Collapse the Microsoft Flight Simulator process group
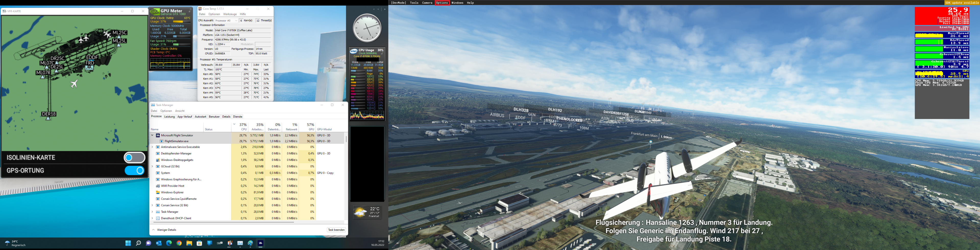The width and height of the screenshot is (980, 250). [x=153, y=135]
